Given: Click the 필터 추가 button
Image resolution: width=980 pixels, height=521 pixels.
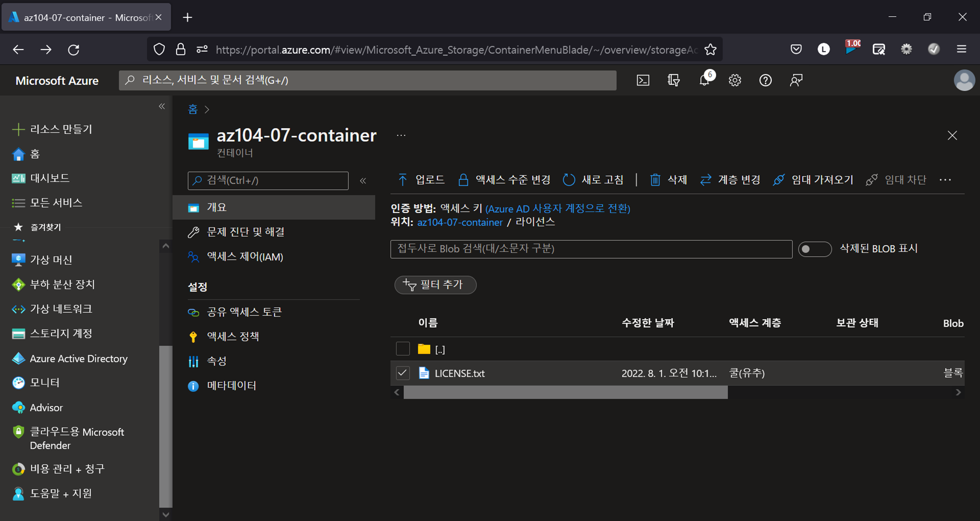Looking at the screenshot, I should 435,285.
